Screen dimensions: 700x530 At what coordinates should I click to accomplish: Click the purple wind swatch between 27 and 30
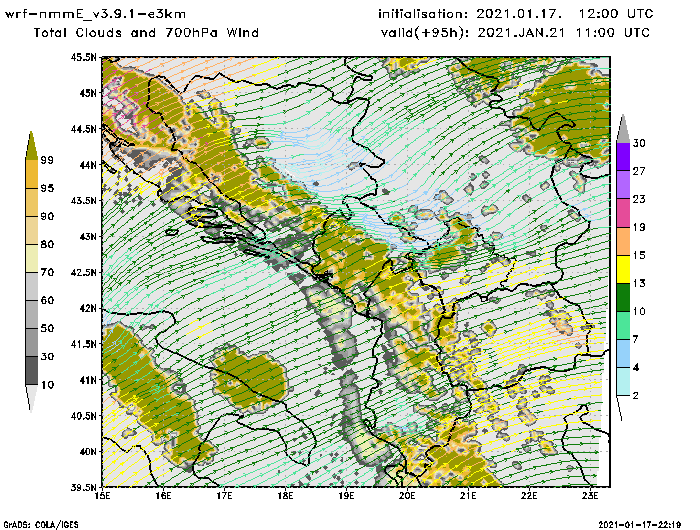coord(623,157)
